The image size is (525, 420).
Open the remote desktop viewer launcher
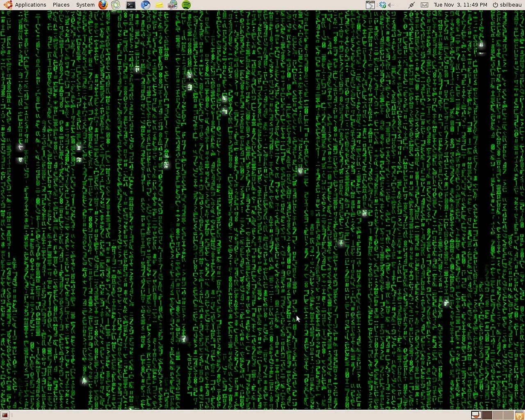[173, 5]
